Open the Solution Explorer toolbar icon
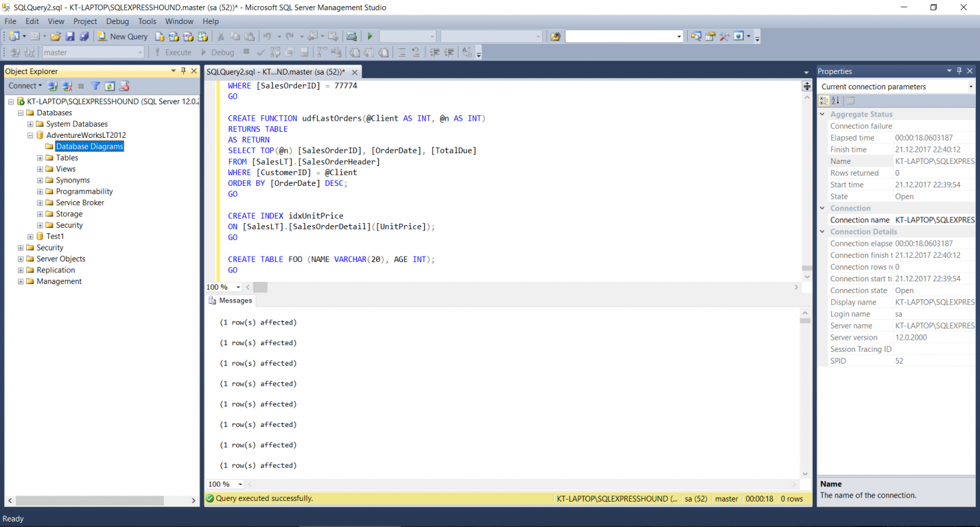Image resolution: width=980 pixels, height=527 pixels. [x=696, y=36]
